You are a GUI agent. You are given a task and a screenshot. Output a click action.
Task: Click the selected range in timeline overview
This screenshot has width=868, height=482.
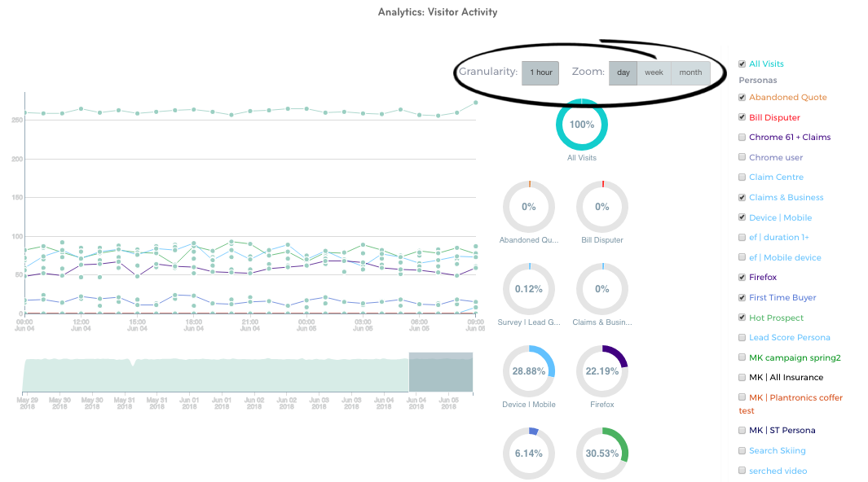click(440, 373)
